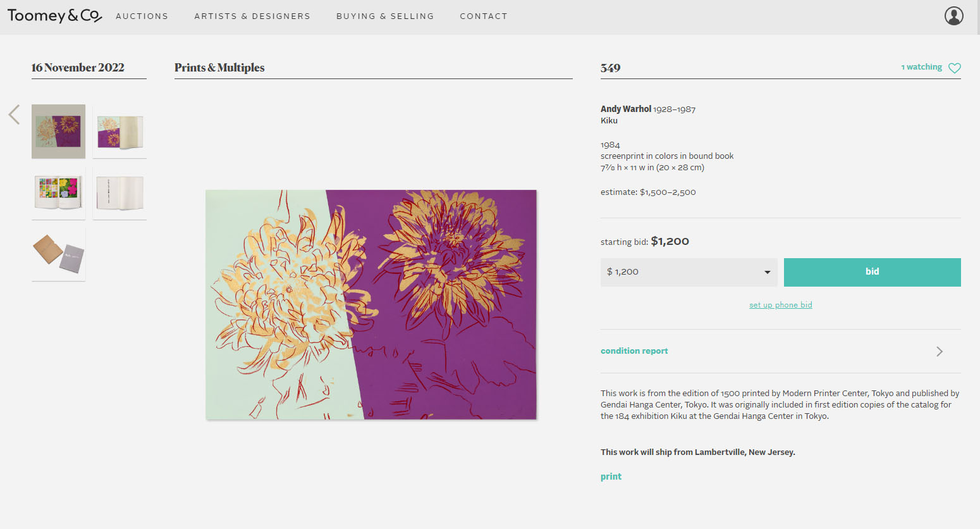Viewport: 980px width, 529px height.
Task: Open the Buying & Selling menu
Action: click(x=385, y=16)
